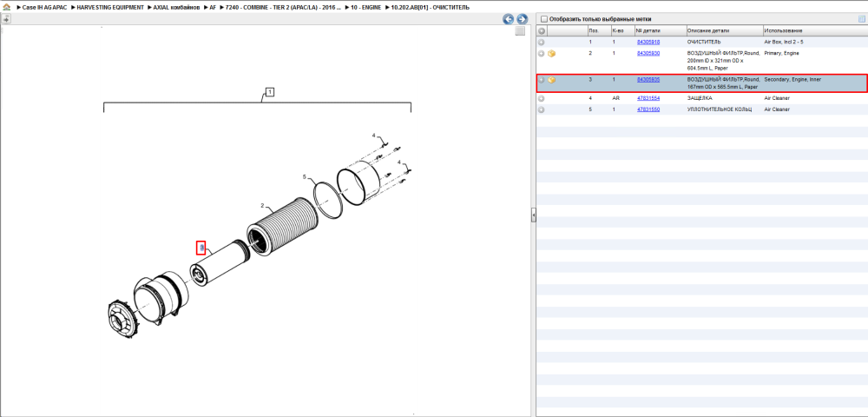Expand all rows via the header plus icon
Viewport: 868px width, 417px height.
[542, 30]
